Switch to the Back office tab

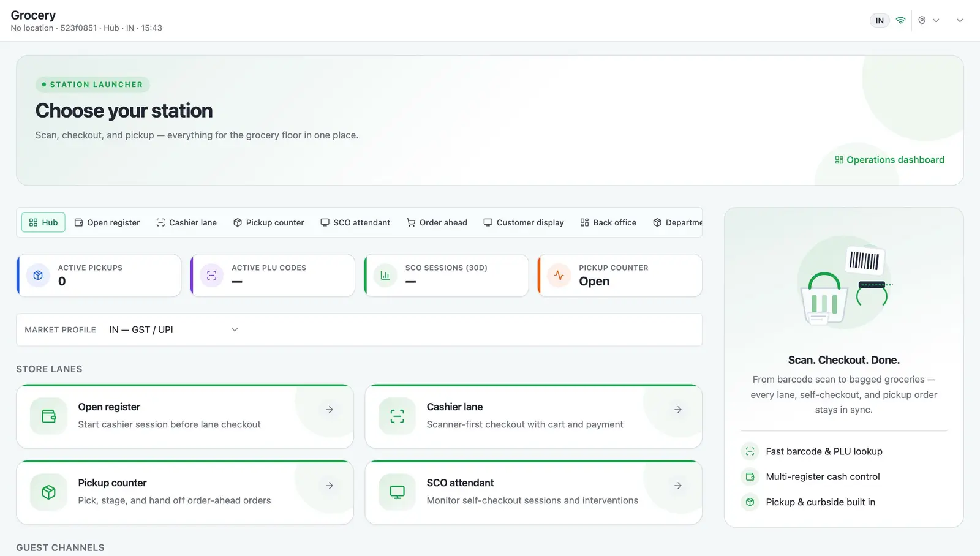(x=608, y=222)
